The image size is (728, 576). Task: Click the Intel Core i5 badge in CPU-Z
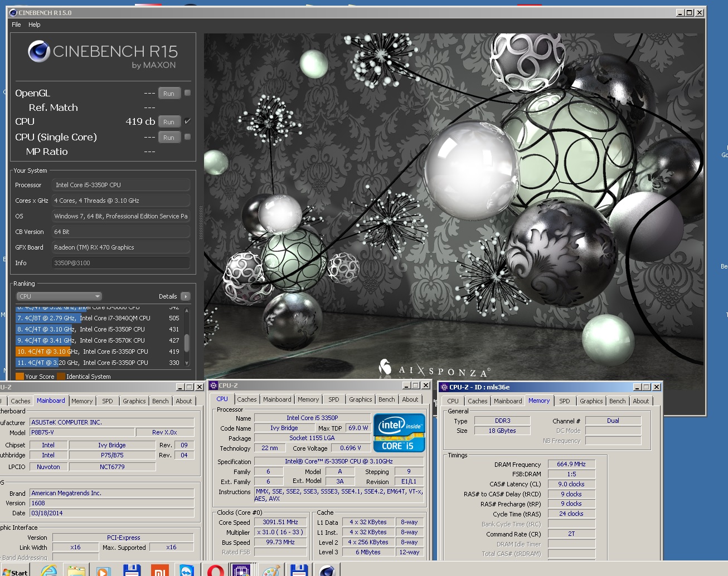pos(399,432)
